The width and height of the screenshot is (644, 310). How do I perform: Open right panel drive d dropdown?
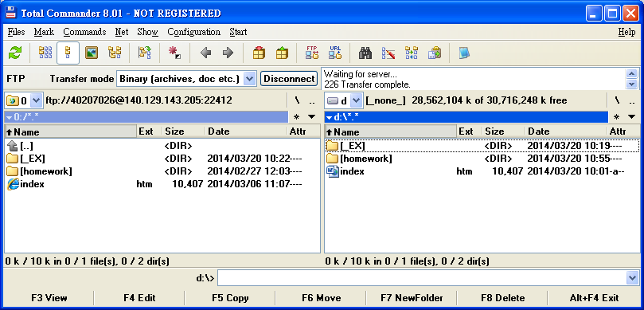pos(357,100)
